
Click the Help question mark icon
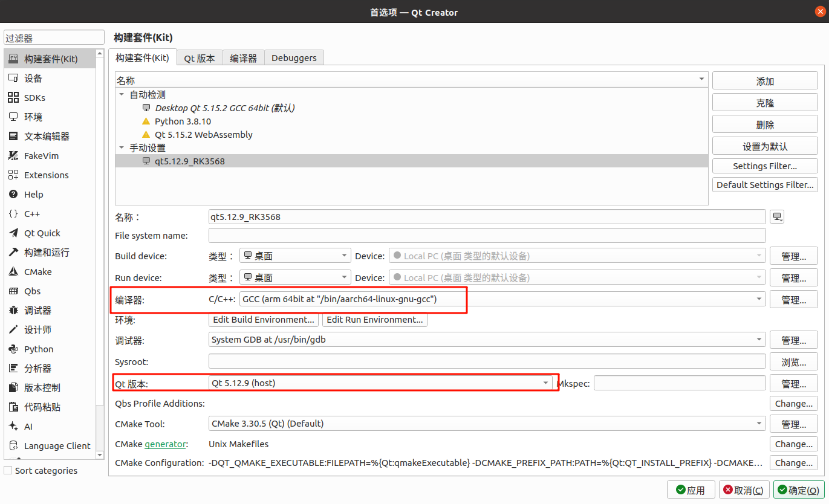[13, 194]
